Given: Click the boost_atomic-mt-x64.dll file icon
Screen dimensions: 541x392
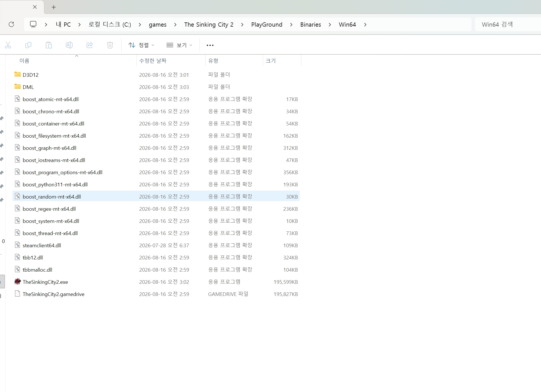Looking at the screenshot, I should [x=18, y=99].
